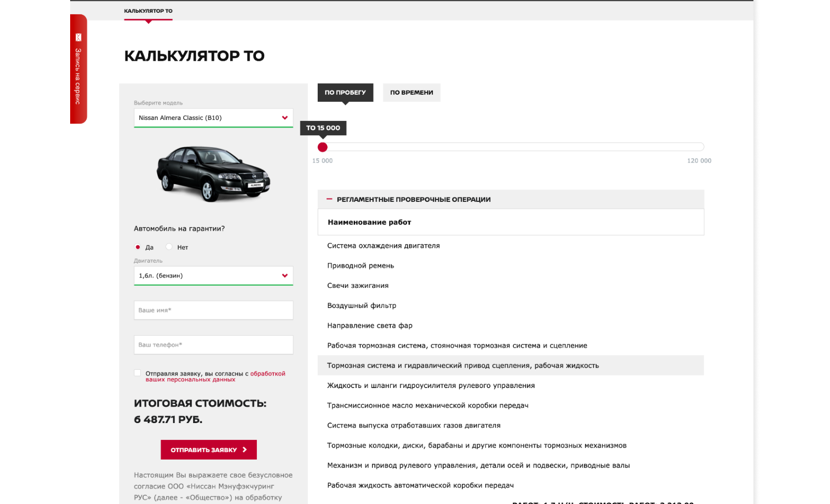
Task: Select row Система выпуска отработавших газов
Action: pyautogui.click(x=511, y=426)
